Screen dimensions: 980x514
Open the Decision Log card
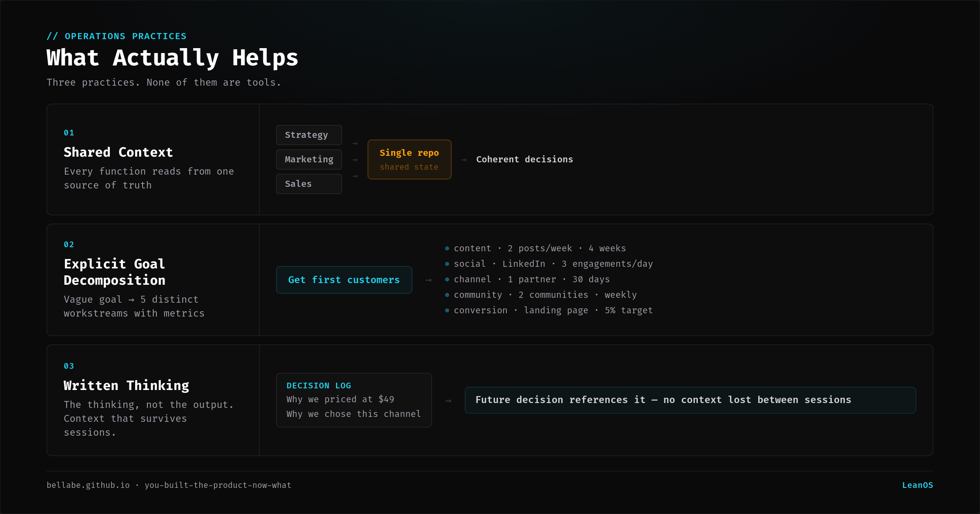pyautogui.click(x=354, y=400)
